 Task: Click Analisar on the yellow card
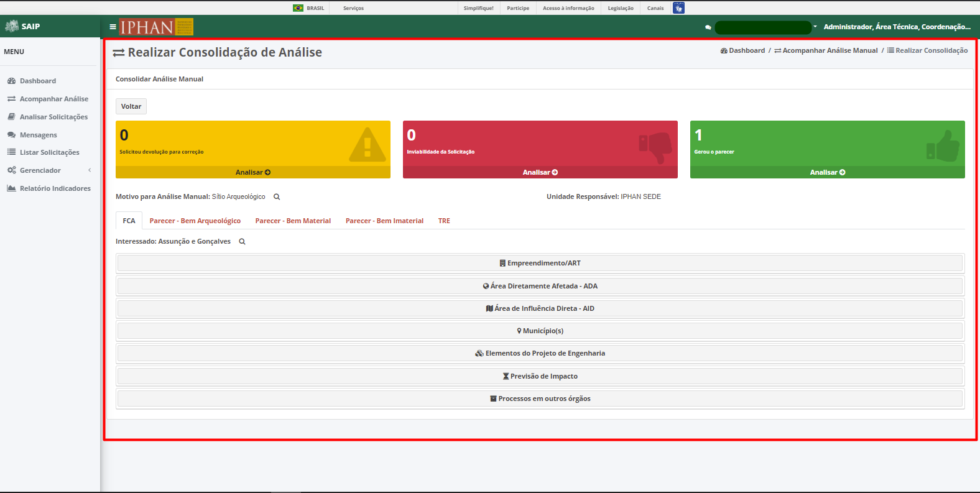coord(253,172)
